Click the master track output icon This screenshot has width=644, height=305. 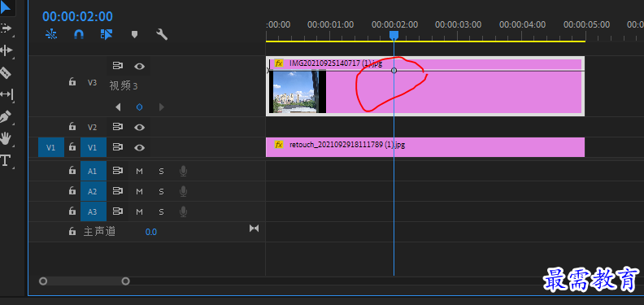[255, 228]
